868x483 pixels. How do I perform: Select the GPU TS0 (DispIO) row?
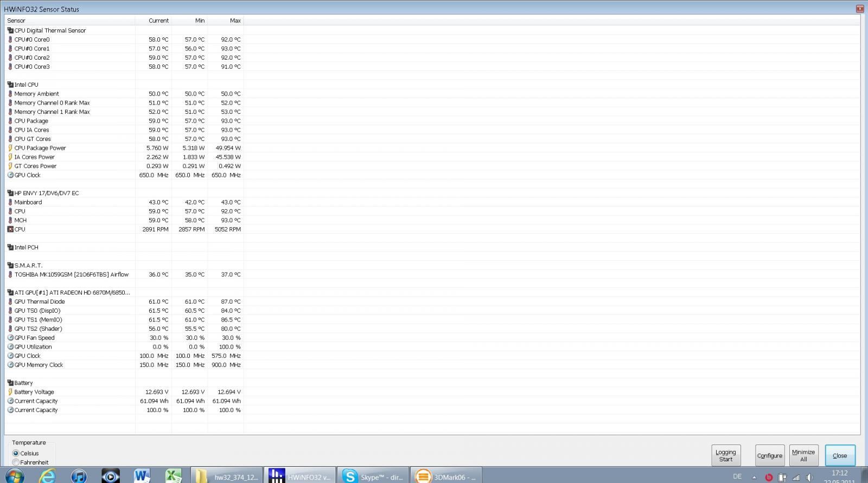124,311
